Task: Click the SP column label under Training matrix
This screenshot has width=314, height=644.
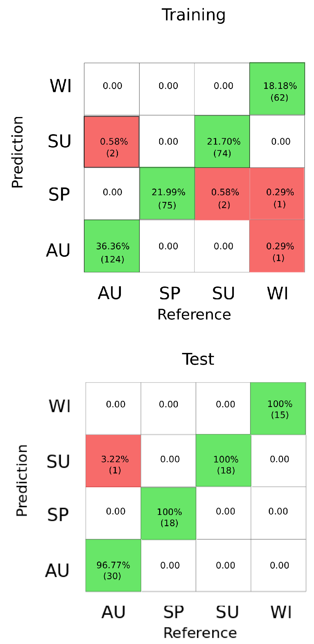Action: click(x=170, y=293)
